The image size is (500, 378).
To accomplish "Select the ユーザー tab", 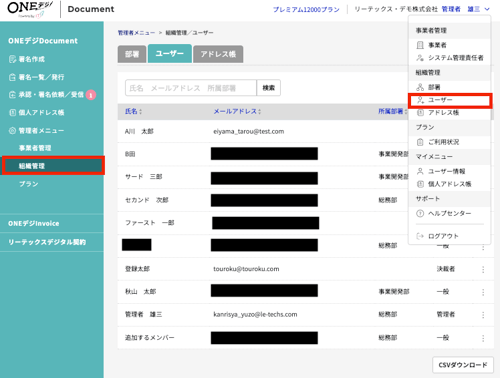I will click(170, 53).
